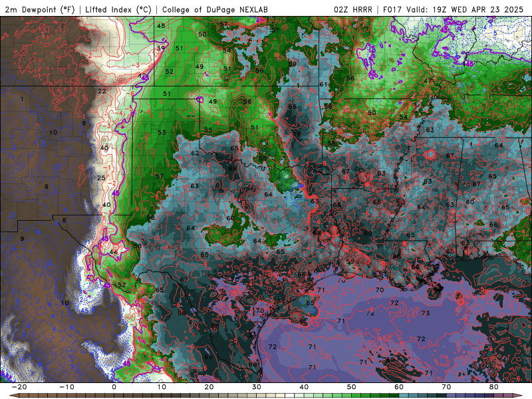The image size is (532, 399).
Task: Click the 'F017 Valid: 19Z WED APR 23 2025' label
Action: point(454,9)
